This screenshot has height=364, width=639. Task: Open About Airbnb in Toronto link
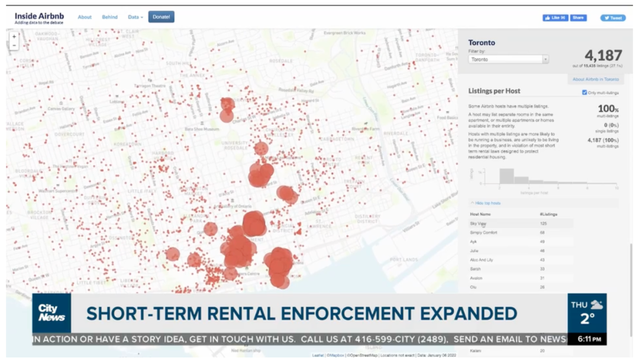point(595,79)
